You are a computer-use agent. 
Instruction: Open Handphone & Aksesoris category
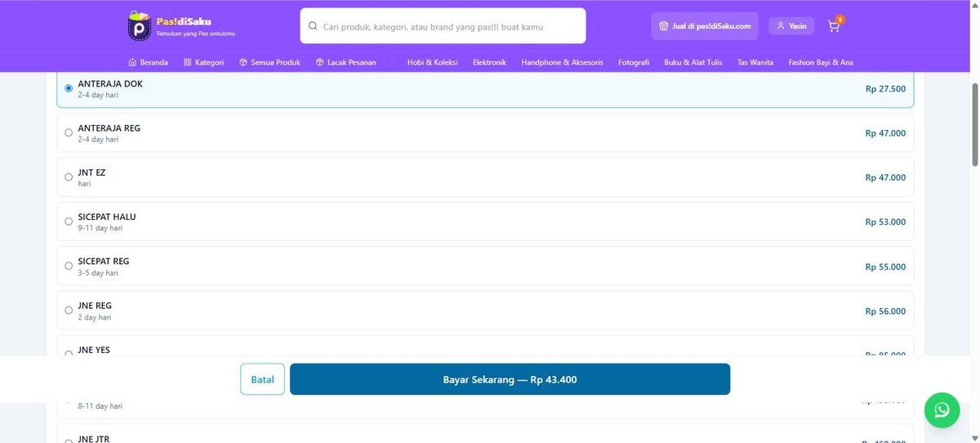click(x=562, y=62)
